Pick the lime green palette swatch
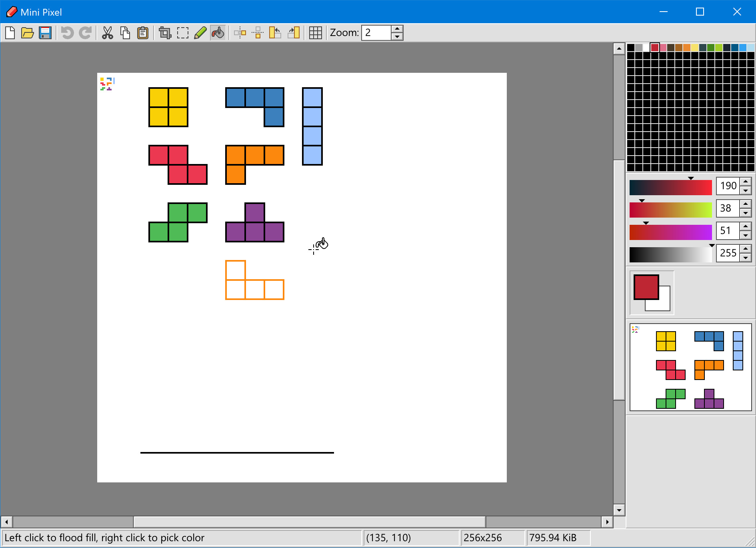 pyautogui.click(x=719, y=48)
